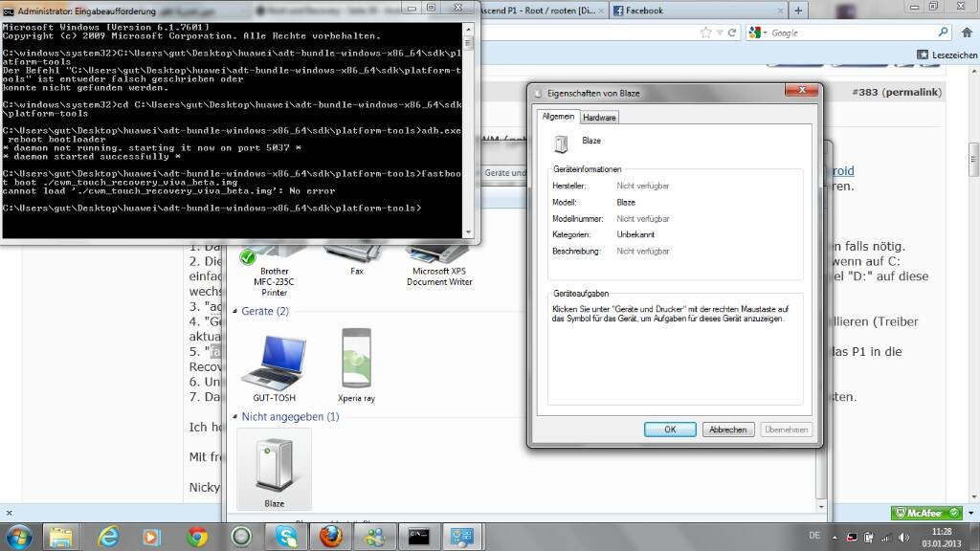
Task: Open Skype from the taskbar
Action: [286, 538]
